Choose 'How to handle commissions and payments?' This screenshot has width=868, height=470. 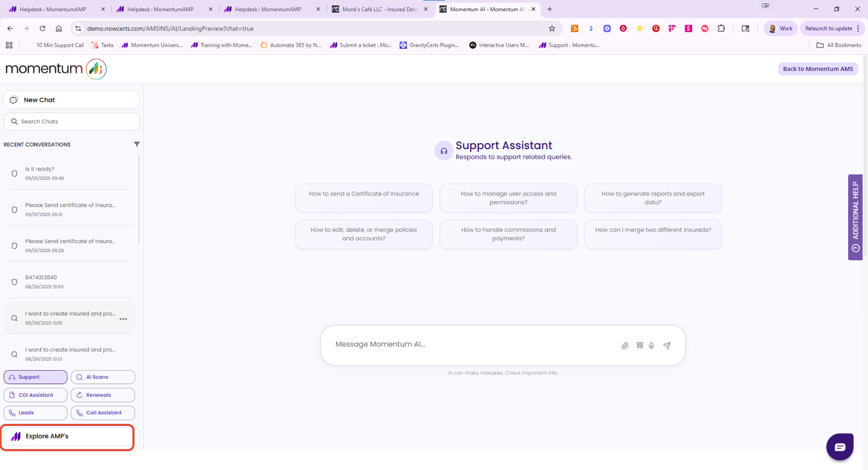(x=508, y=234)
